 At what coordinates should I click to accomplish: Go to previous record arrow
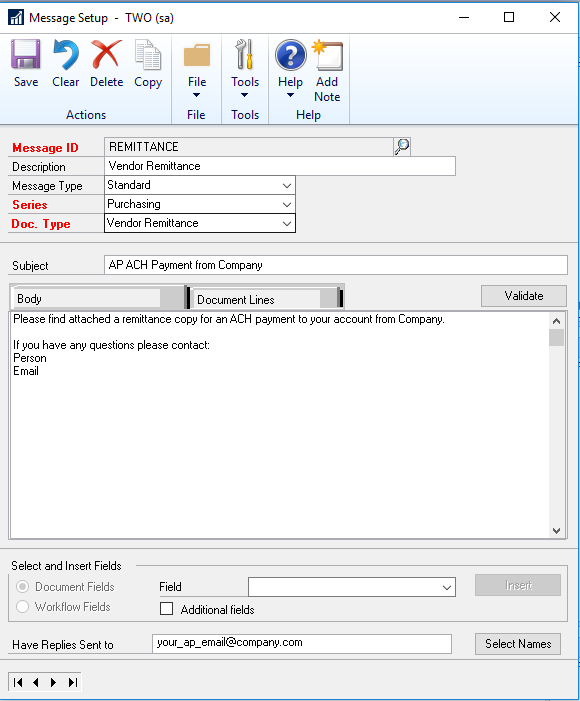[x=36, y=682]
